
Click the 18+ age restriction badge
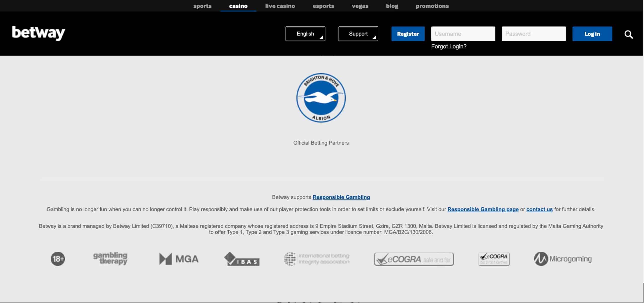coord(58,259)
